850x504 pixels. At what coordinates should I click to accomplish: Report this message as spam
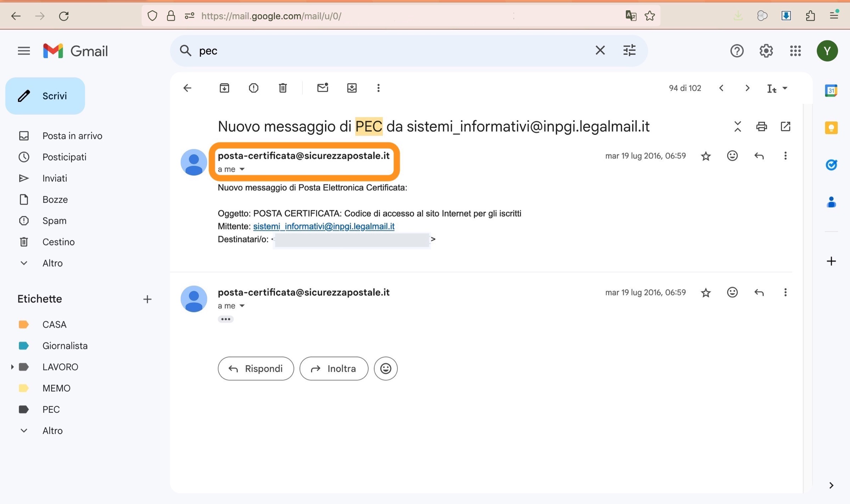coord(254,88)
